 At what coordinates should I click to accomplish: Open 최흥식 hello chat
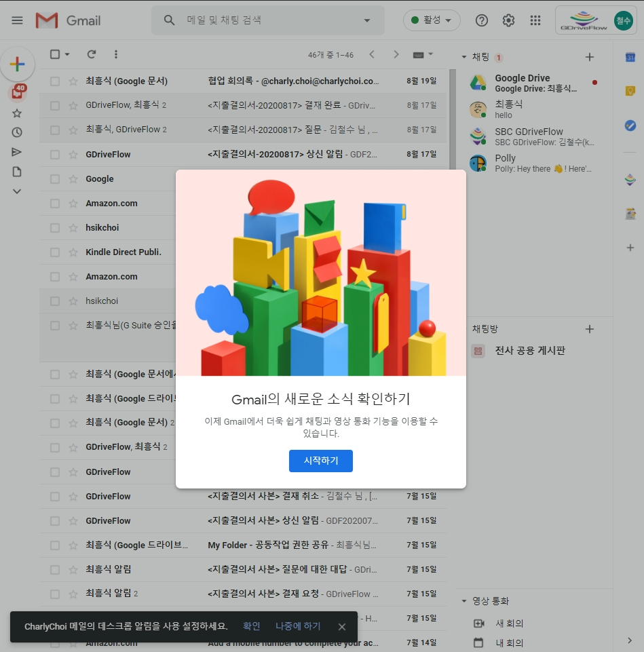535,109
